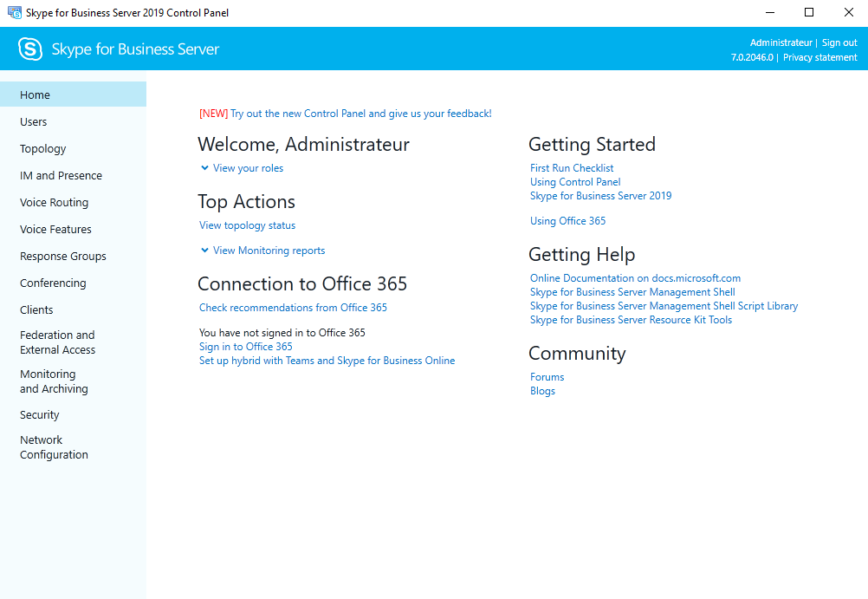Open the Home navigation item
Image resolution: width=868 pixels, height=599 pixels.
pos(73,94)
